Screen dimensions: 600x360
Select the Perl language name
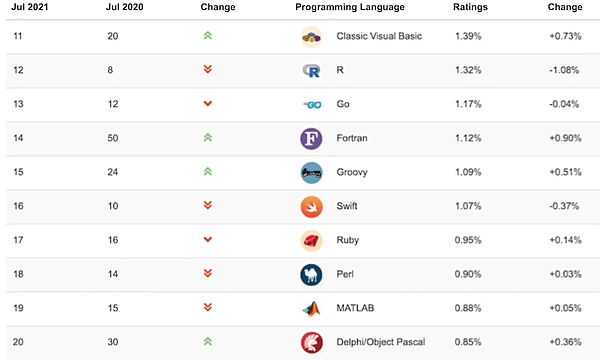click(345, 274)
